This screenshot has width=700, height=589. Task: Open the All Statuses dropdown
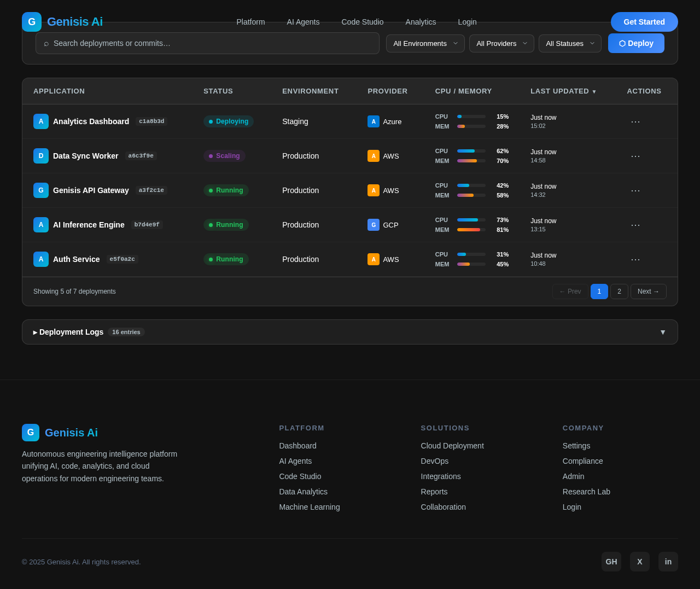pyautogui.click(x=570, y=43)
